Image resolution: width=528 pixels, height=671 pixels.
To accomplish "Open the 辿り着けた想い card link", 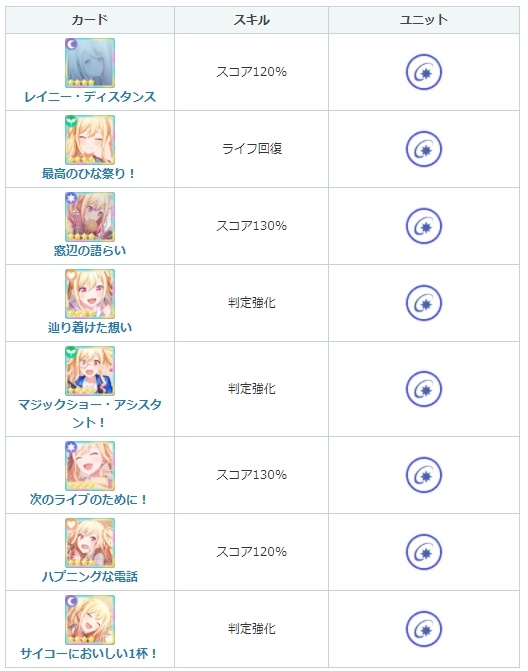I will [x=90, y=327].
